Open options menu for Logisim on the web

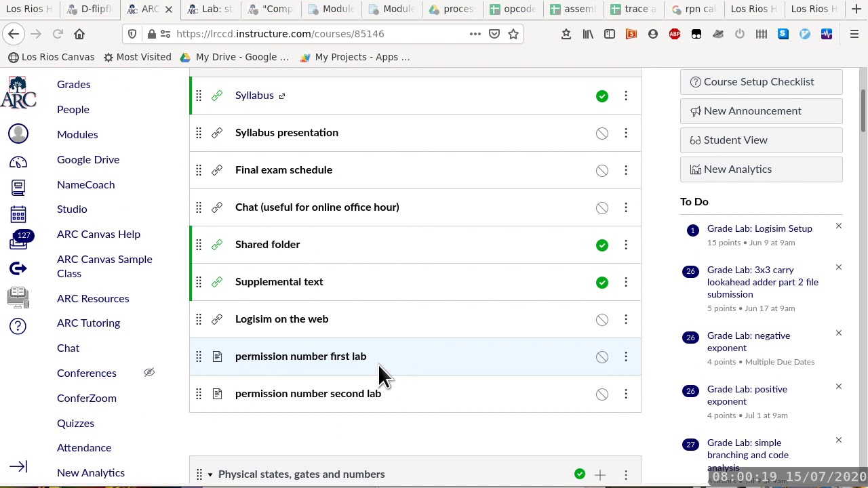tap(626, 319)
